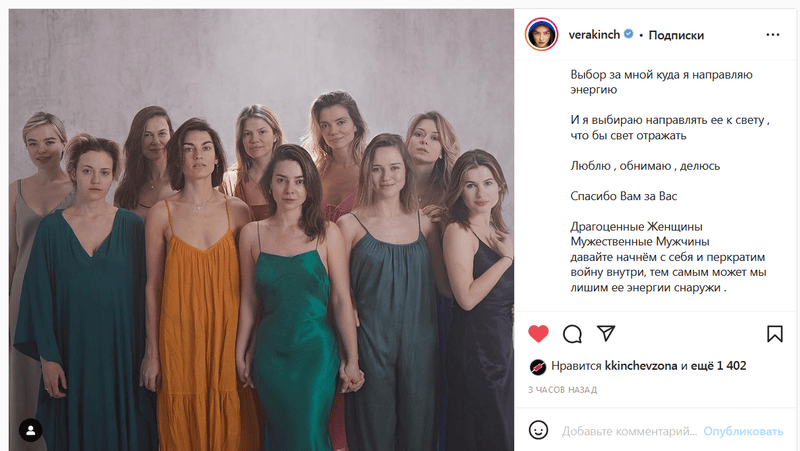
Task: Save the post with the bookmark icon
Action: (774, 334)
